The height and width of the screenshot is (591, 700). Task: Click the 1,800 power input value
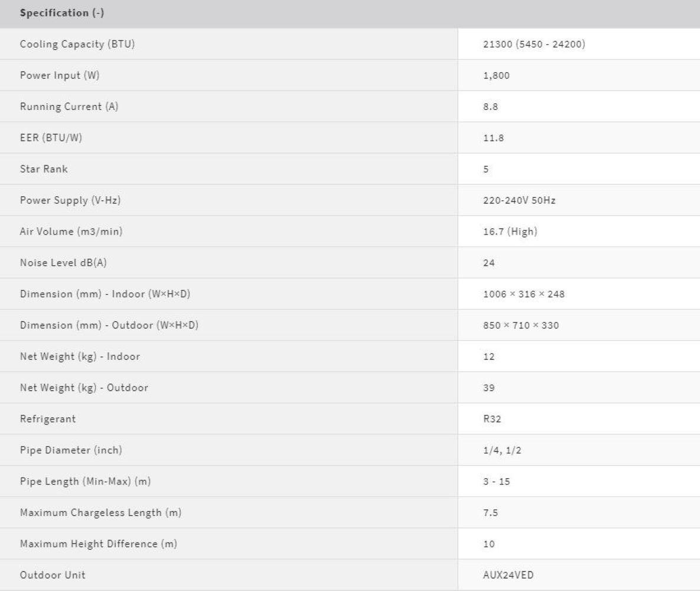tap(496, 76)
